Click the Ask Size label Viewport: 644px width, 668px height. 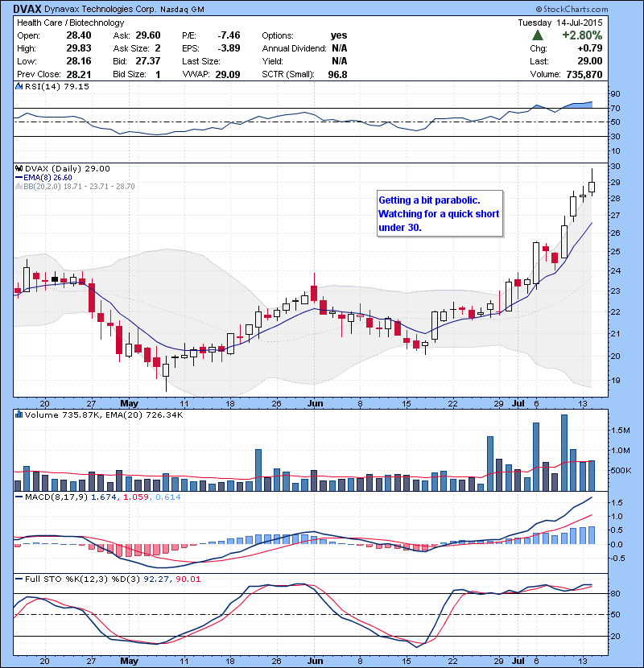tap(131, 48)
